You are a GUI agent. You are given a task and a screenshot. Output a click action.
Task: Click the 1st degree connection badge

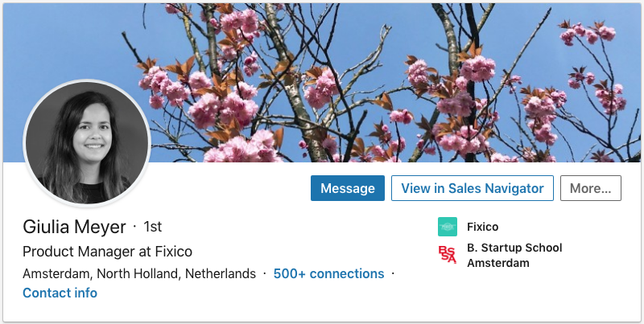click(x=152, y=227)
